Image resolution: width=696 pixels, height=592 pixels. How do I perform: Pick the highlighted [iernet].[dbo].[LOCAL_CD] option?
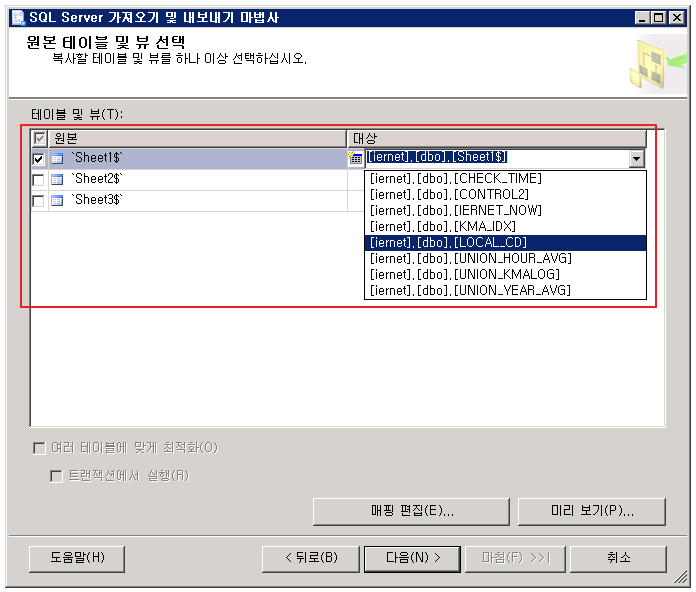pos(505,242)
